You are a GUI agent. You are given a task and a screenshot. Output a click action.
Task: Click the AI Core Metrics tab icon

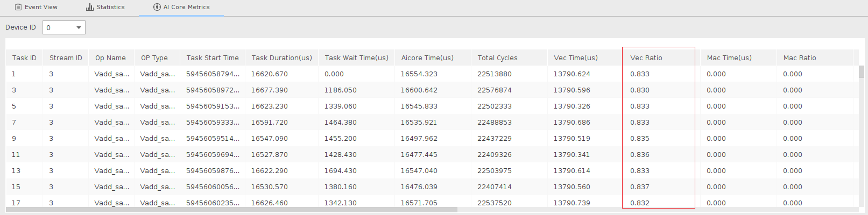pyautogui.click(x=157, y=7)
